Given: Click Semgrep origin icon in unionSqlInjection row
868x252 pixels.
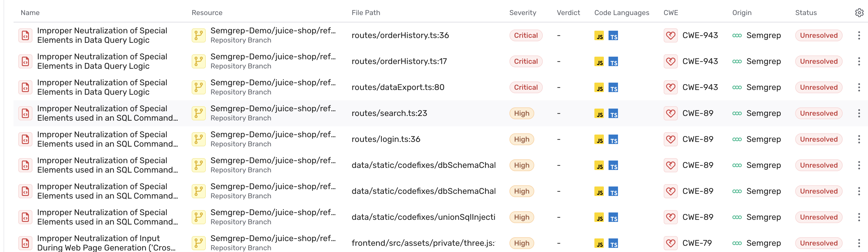Looking at the screenshot, I should (737, 217).
